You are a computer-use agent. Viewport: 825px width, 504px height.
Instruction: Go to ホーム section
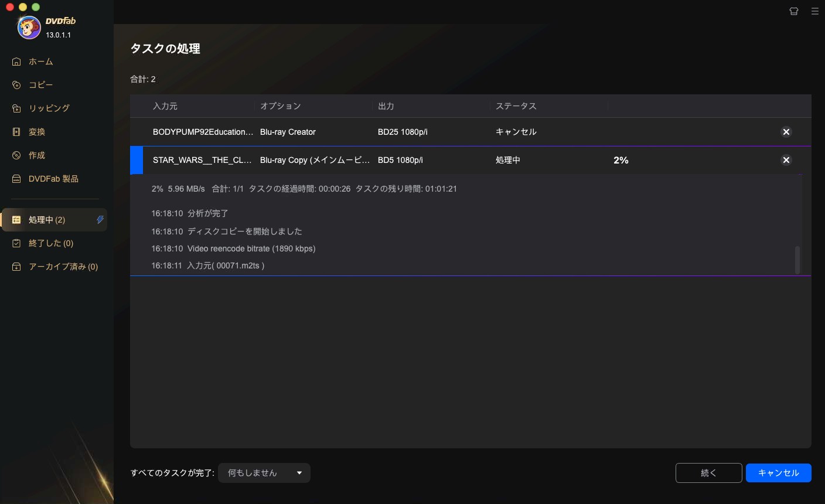[x=41, y=62]
